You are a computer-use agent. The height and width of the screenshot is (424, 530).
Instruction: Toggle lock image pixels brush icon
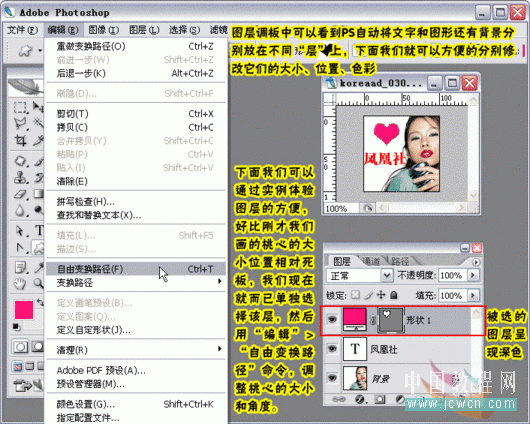(x=368, y=295)
